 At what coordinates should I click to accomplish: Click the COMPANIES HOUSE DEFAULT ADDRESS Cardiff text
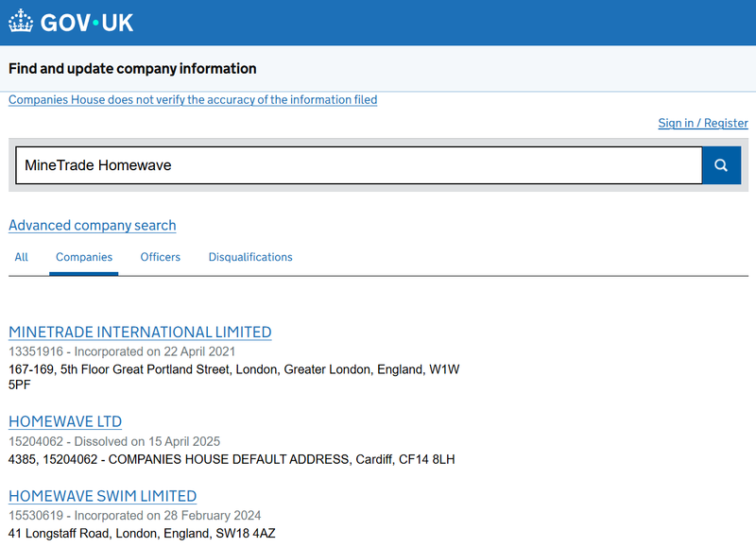[x=232, y=459]
